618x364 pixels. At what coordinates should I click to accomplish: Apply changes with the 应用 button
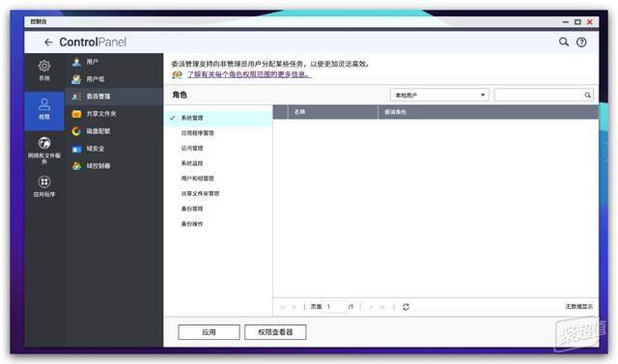tap(209, 332)
